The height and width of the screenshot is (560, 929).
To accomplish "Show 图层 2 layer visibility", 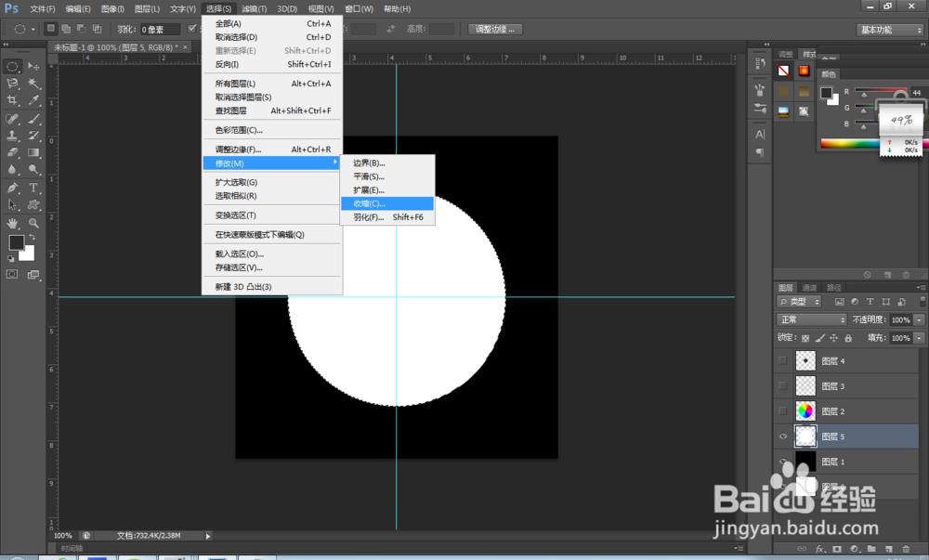I will [x=783, y=410].
